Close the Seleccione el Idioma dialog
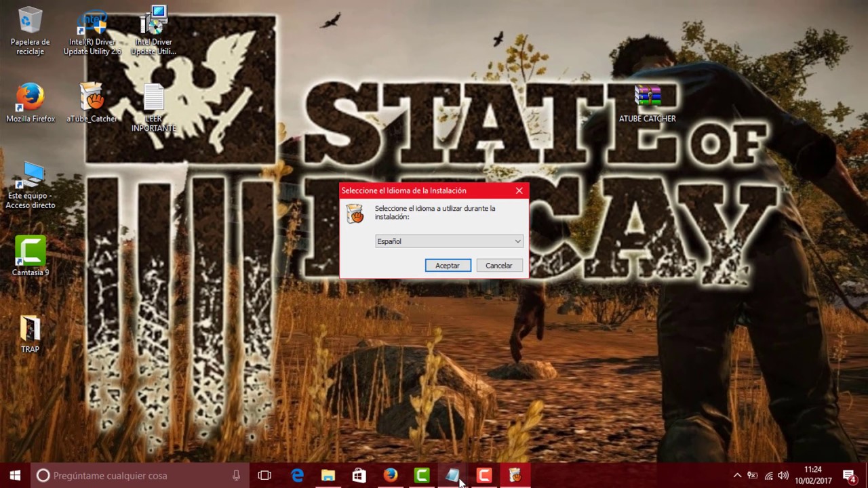Screen dimensions: 868x488 tap(519, 190)
